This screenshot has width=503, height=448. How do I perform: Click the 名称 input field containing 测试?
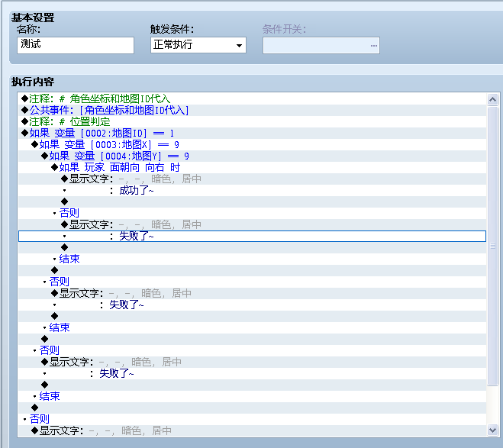click(x=76, y=45)
